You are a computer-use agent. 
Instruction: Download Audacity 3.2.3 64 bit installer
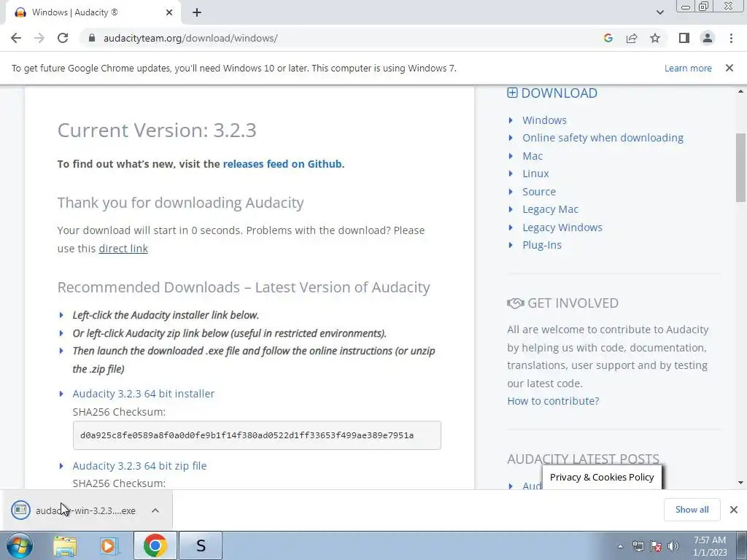(x=144, y=394)
